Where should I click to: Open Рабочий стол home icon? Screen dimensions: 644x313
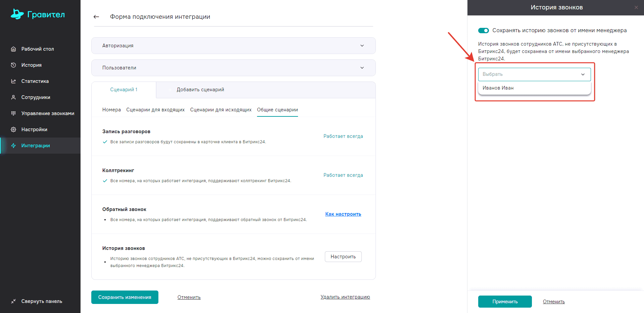coord(13,49)
